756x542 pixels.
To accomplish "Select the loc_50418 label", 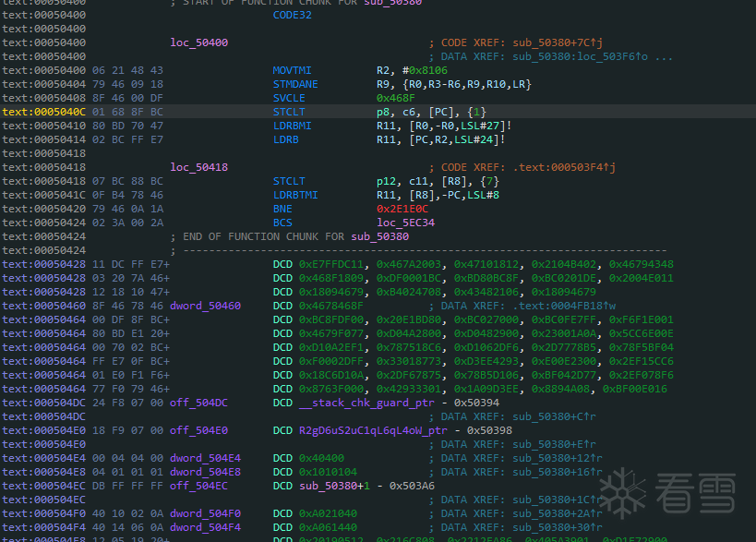I will 198,167.
